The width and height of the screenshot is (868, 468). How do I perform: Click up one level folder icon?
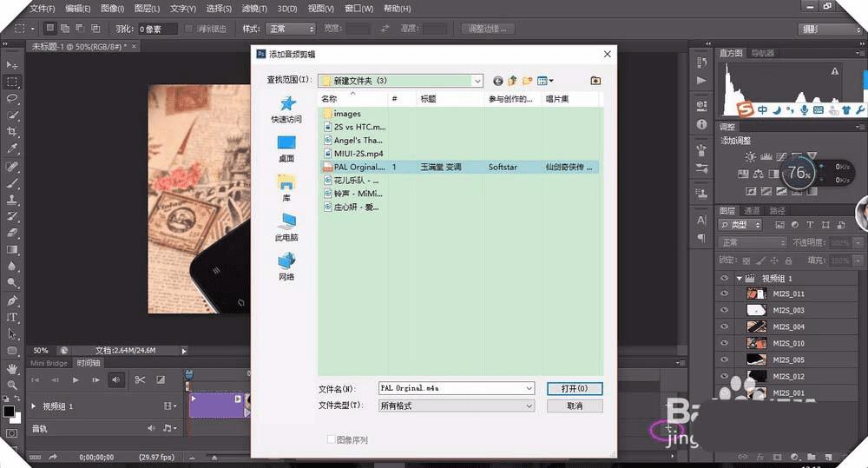[513, 81]
